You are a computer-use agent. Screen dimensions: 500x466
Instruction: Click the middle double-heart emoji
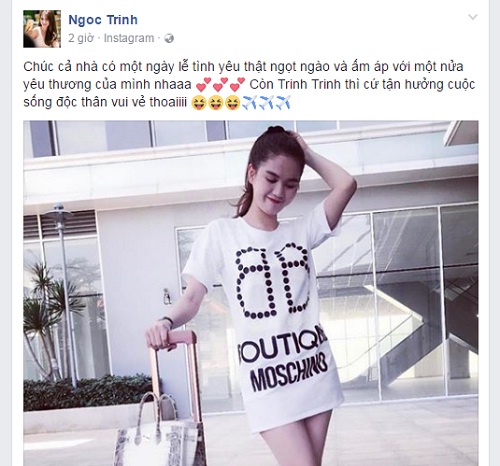coord(221,85)
